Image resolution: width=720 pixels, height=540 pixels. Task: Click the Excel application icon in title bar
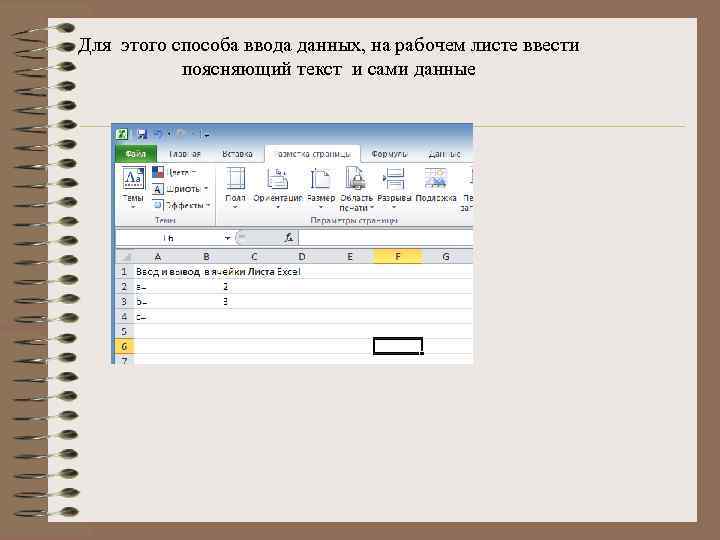(x=122, y=134)
